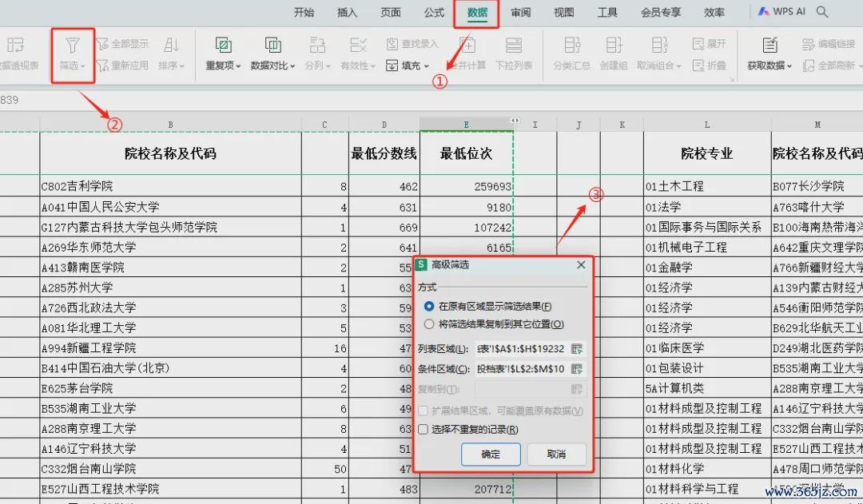Open the 公式 tab
Viewport: 863px width, 504px height.
point(434,12)
